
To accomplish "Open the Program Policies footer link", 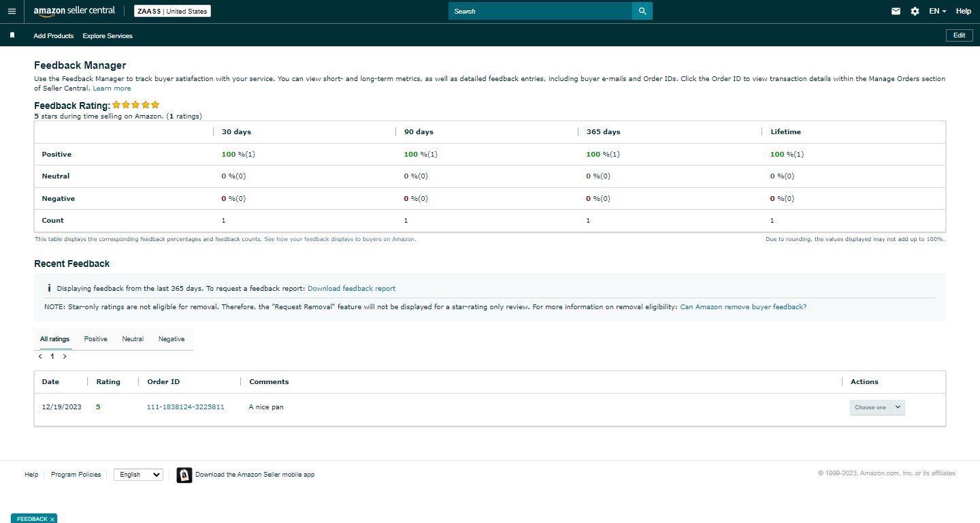I will [76, 475].
